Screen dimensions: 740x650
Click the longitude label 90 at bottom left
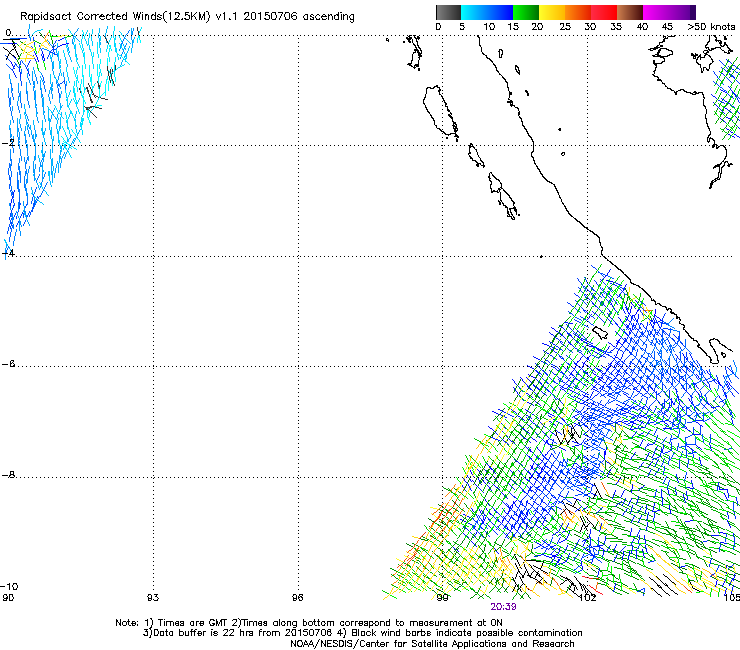tap(8, 598)
